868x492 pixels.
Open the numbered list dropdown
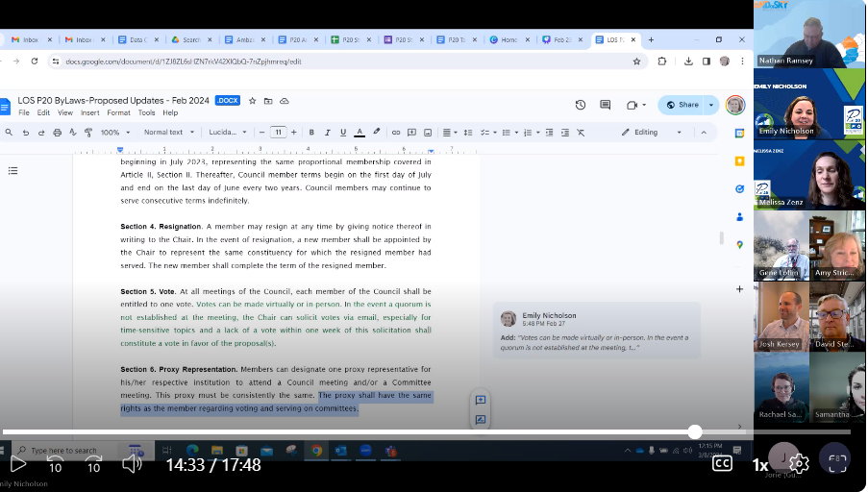click(x=532, y=133)
